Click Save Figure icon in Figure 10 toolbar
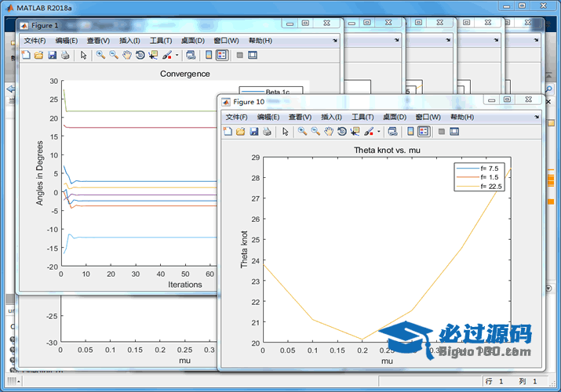The height and width of the screenshot is (392, 561). (254, 132)
